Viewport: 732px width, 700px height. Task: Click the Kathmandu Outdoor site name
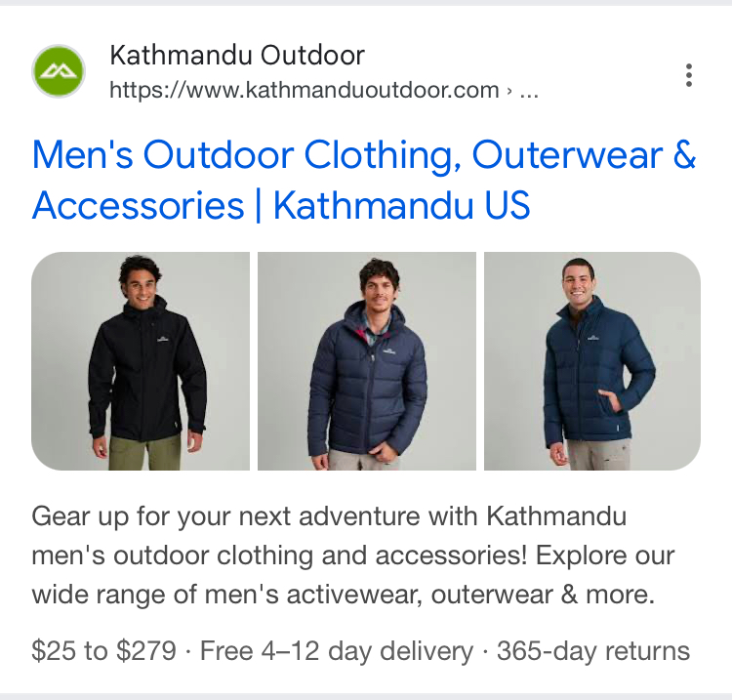tap(237, 55)
